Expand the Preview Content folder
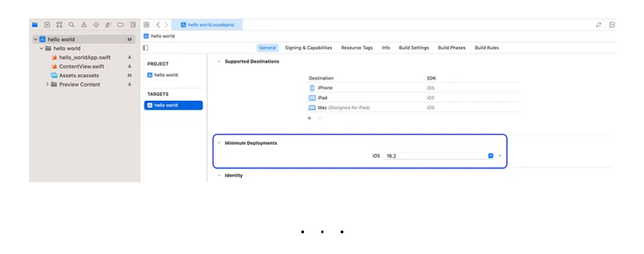Image resolution: width=644 pixels, height=254 pixels. pyautogui.click(x=47, y=84)
